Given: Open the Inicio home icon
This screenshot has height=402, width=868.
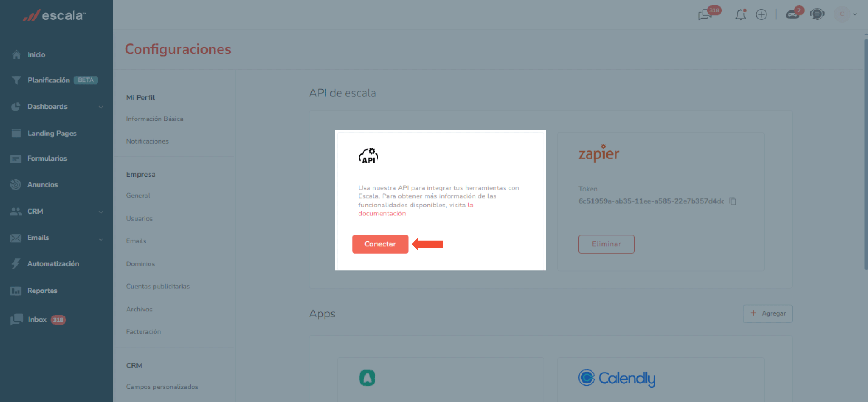Looking at the screenshot, I should [x=16, y=55].
